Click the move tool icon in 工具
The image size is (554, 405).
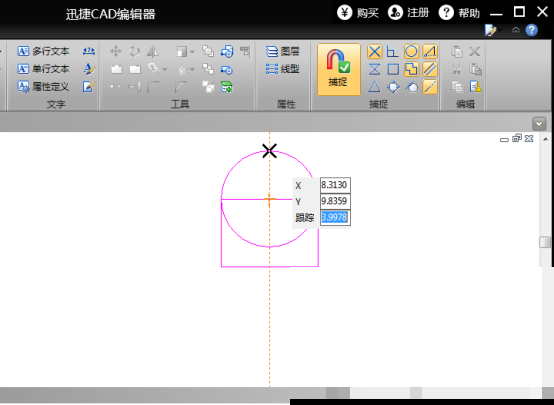coord(116,52)
